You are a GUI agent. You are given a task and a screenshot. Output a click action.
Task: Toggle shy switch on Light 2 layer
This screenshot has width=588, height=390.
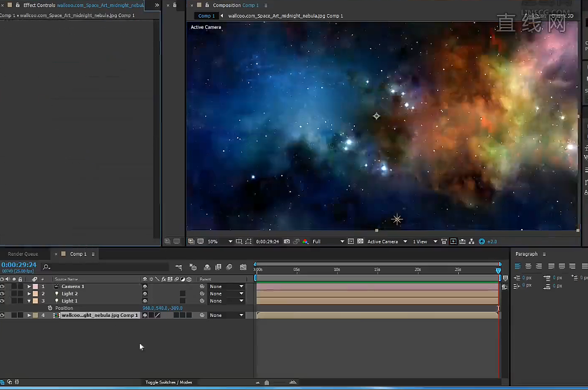click(x=144, y=294)
